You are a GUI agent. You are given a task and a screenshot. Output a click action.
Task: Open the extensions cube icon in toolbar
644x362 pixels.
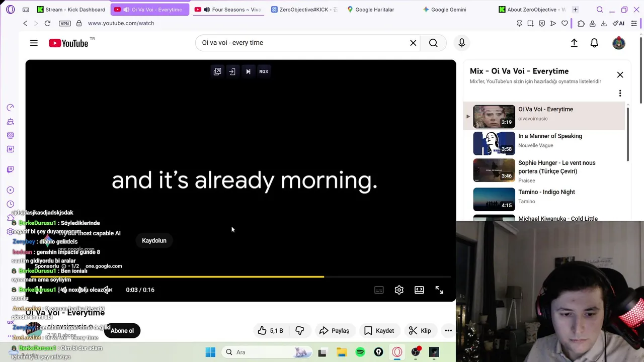tap(581, 23)
